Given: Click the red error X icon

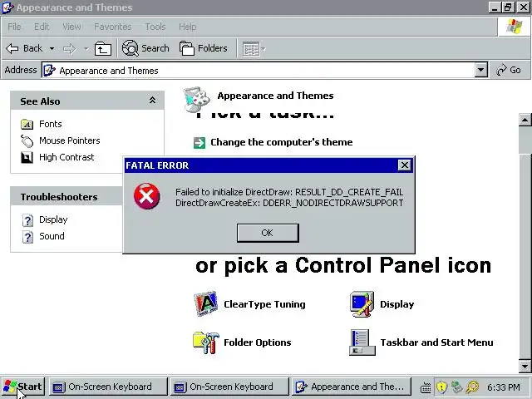Looking at the screenshot, I should point(146,196).
